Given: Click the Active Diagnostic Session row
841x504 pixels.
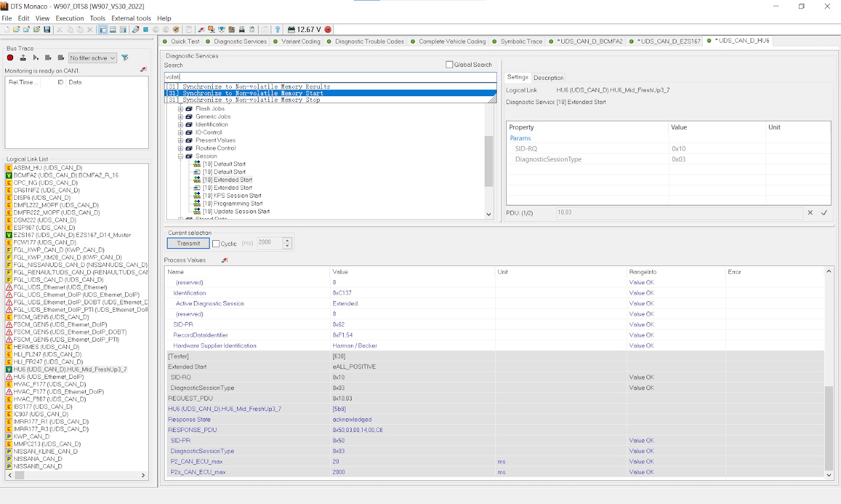Looking at the screenshot, I should pos(495,304).
